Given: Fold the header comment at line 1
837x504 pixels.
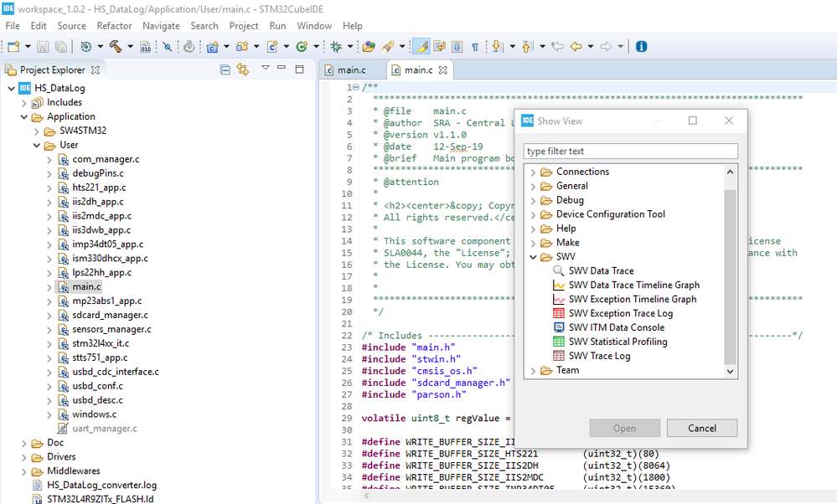Looking at the screenshot, I should (356, 87).
